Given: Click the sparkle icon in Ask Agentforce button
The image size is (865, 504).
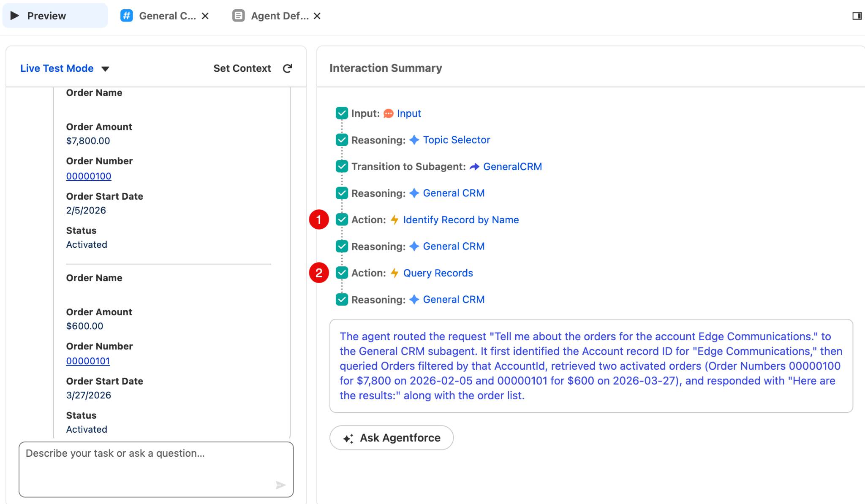Looking at the screenshot, I should tap(348, 438).
